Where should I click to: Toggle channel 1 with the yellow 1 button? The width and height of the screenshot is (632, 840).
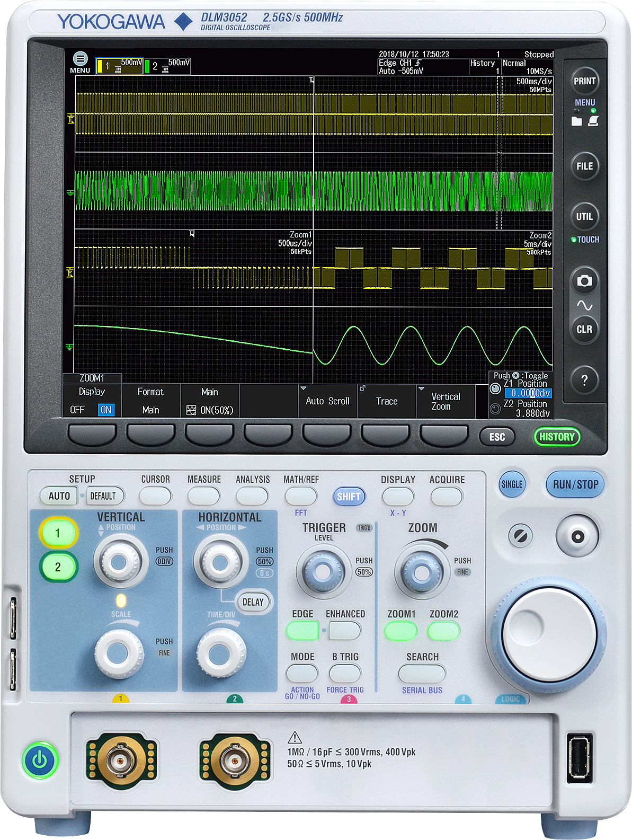point(58,533)
